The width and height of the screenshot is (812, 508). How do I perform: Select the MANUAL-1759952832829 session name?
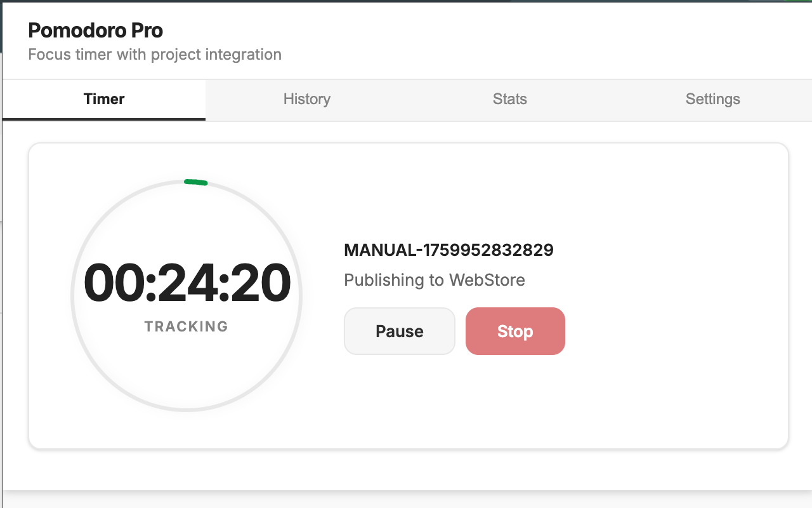[x=449, y=250]
